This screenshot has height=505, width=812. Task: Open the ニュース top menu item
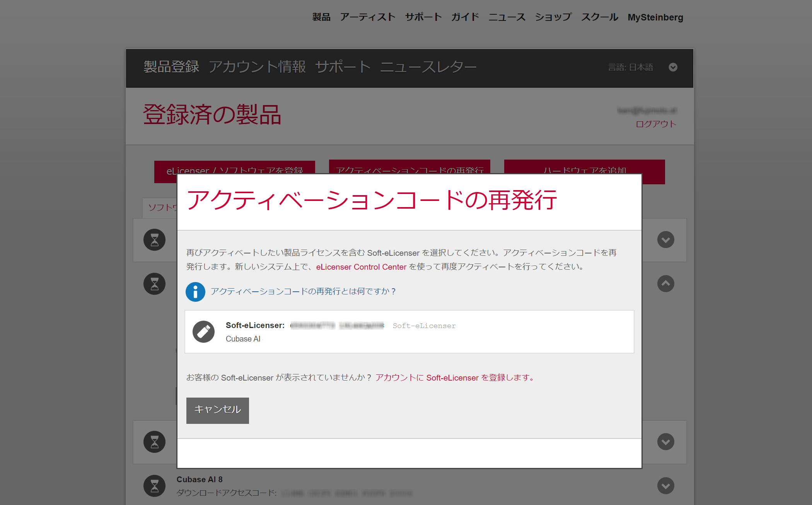coord(507,17)
